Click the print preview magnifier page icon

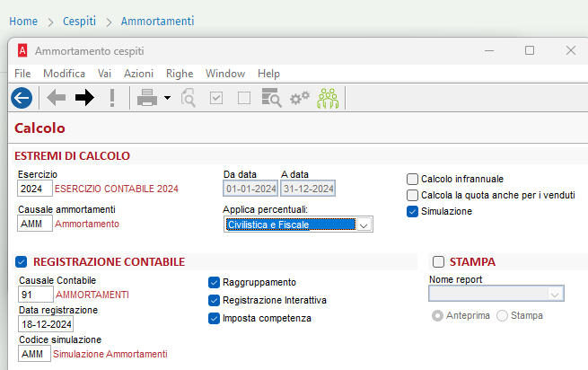189,98
